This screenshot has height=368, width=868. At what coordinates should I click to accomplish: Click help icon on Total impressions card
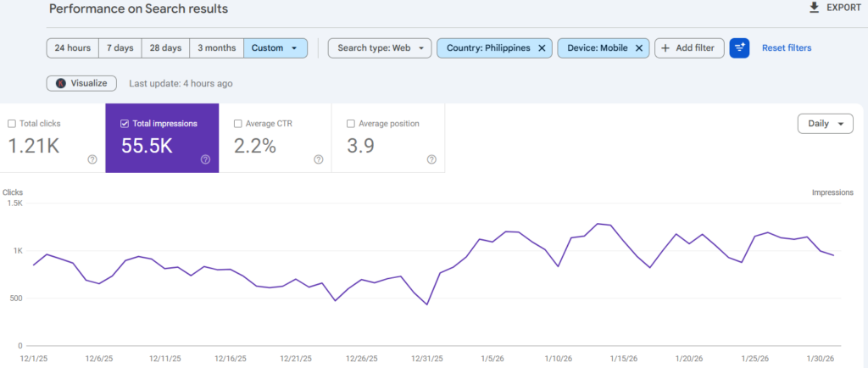pos(205,159)
